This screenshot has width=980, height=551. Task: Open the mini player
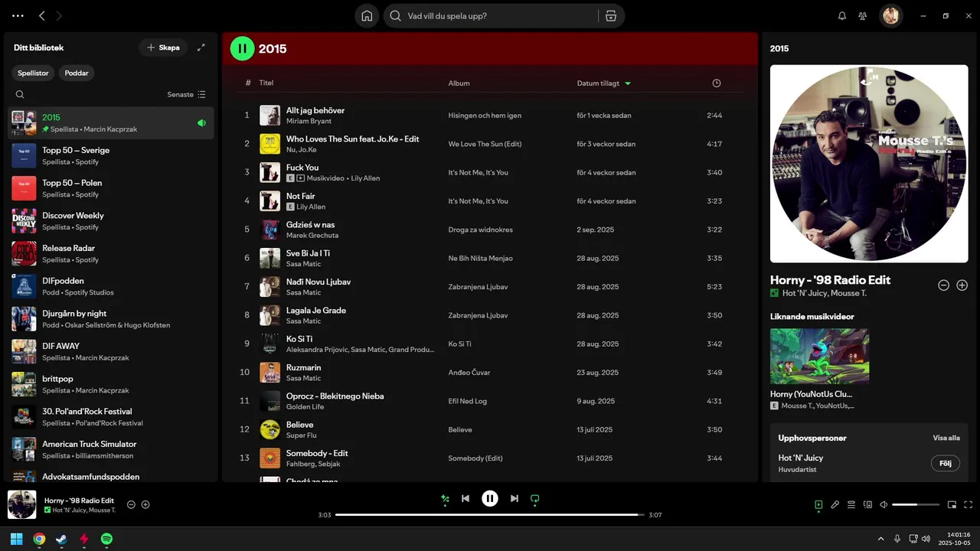point(952,504)
